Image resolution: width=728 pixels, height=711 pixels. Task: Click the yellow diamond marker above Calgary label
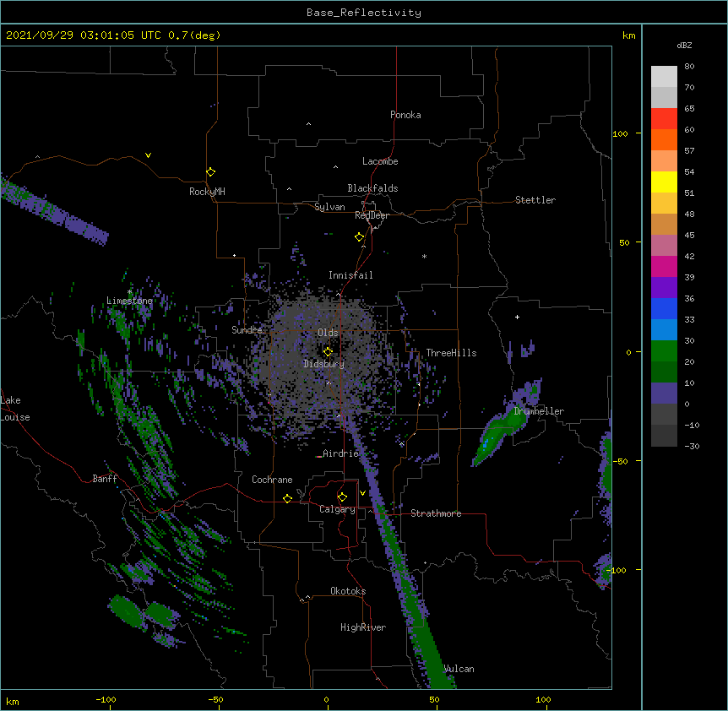click(x=342, y=497)
